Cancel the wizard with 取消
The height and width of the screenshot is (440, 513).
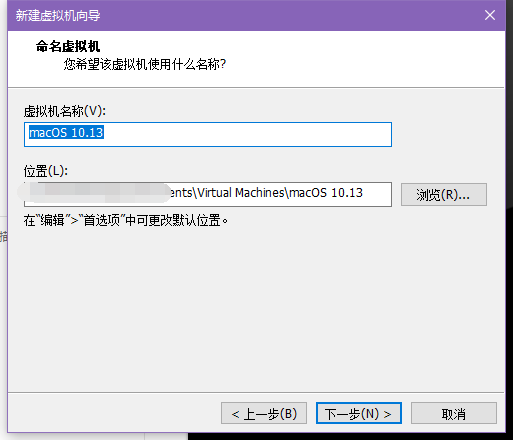pyautogui.click(x=454, y=413)
